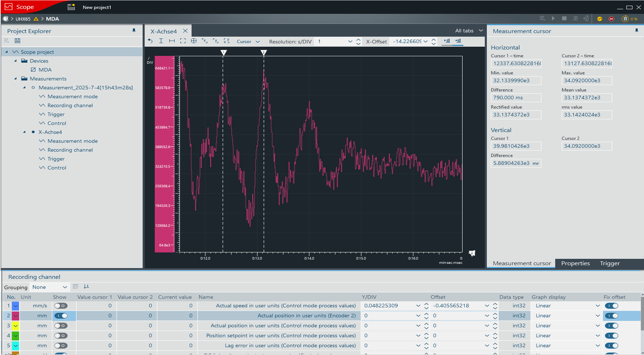Click the magenta color swatch of channel 2
644x355 pixels.
coord(16,316)
